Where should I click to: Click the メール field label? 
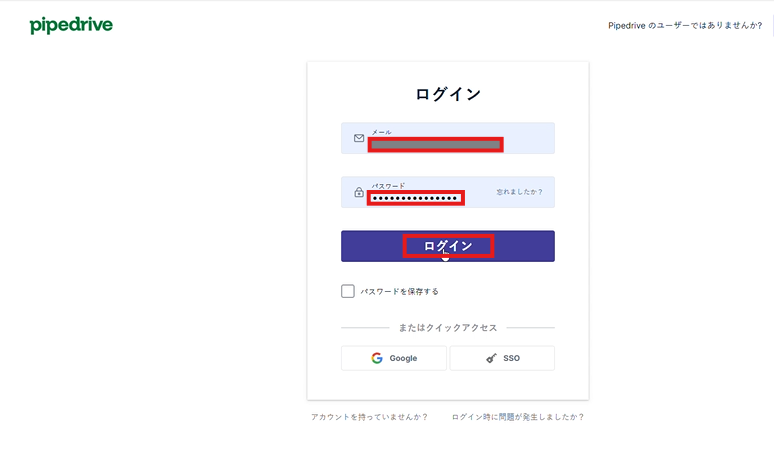tap(382, 132)
